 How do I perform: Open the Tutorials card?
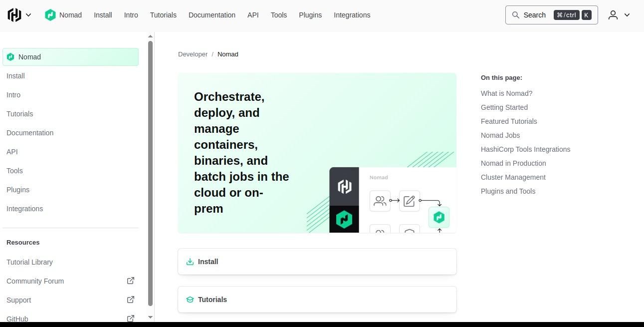[x=317, y=300]
